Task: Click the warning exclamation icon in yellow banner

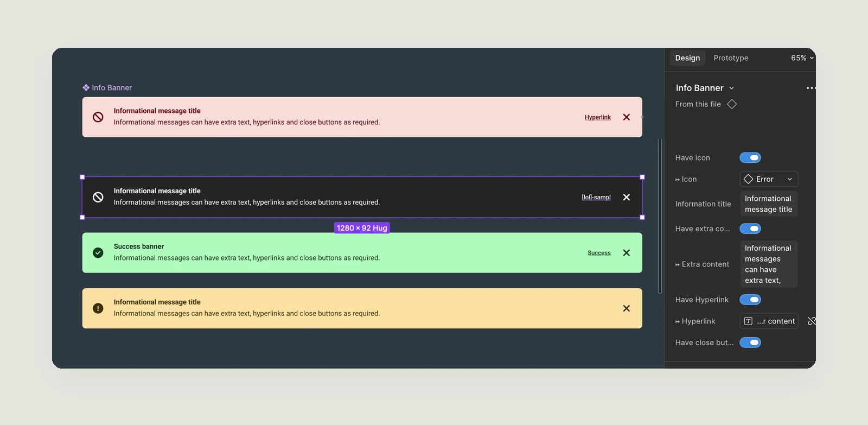Action: click(x=98, y=308)
